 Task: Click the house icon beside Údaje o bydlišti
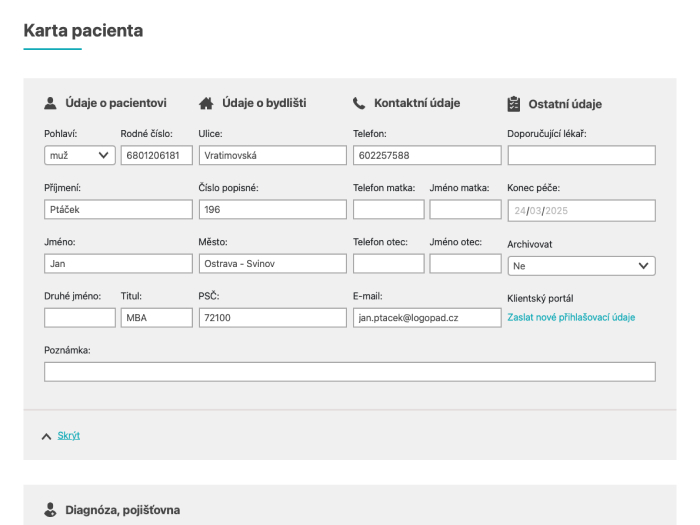pyautogui.click(x=207, y=103)
